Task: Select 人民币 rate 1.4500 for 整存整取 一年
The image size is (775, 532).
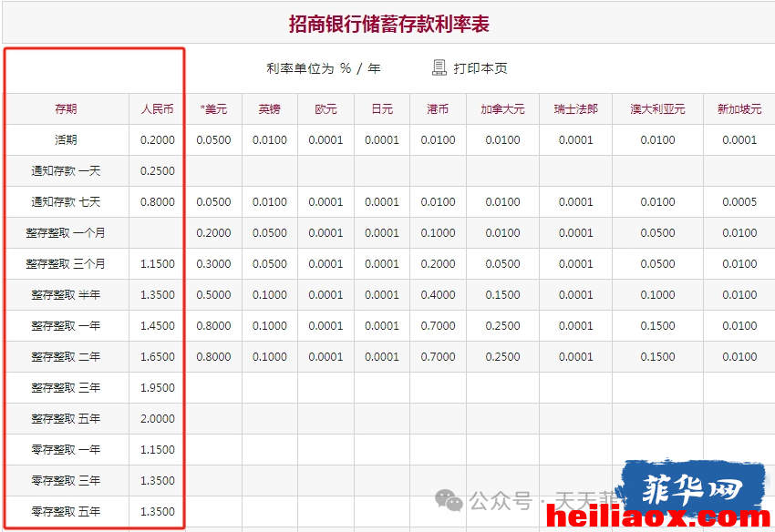Action: pyautogui.click(x=157, y=325)
